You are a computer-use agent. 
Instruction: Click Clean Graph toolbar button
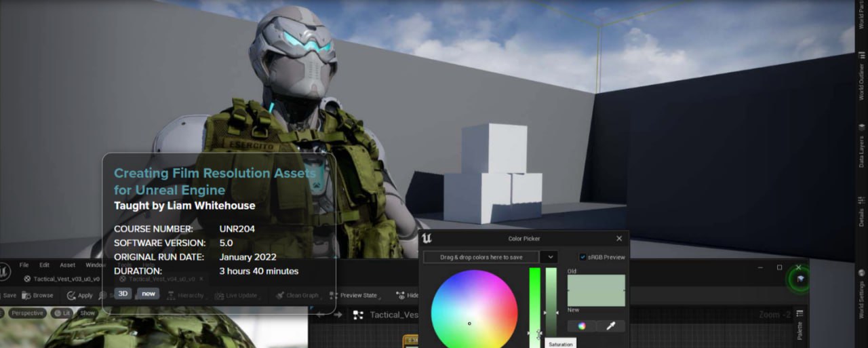[x=298, y=296]
